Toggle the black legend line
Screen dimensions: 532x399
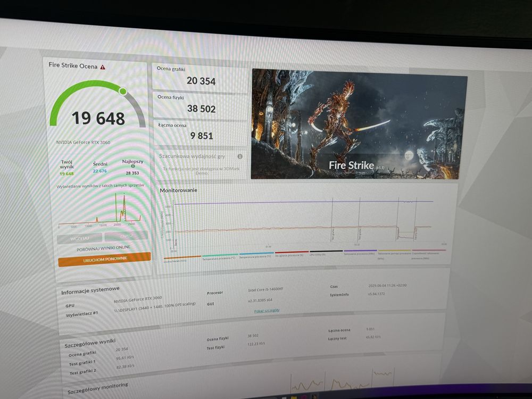pos(326,252)
